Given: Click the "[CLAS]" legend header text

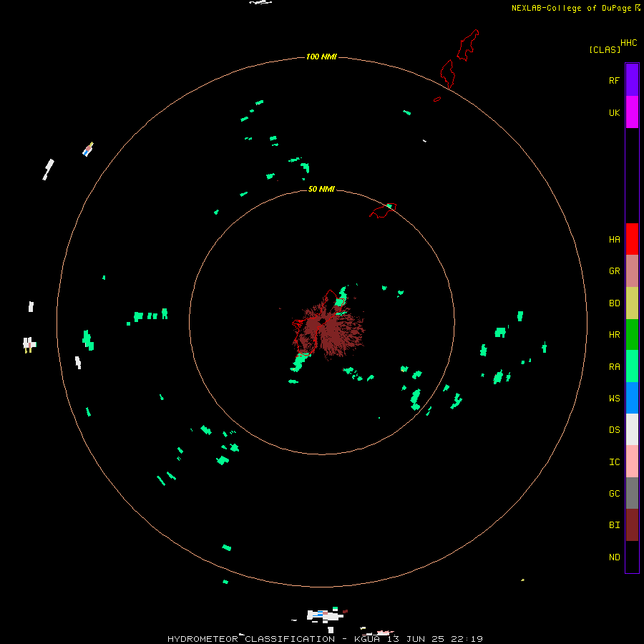Looking at the screenshot, I should coord(605,49).
